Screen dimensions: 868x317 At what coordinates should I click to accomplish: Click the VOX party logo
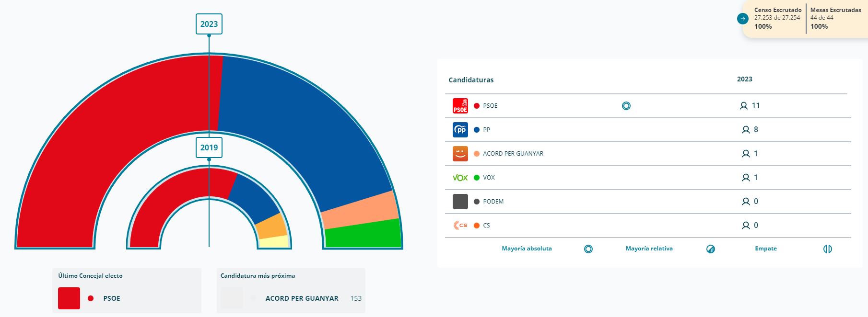pos(460,178)
